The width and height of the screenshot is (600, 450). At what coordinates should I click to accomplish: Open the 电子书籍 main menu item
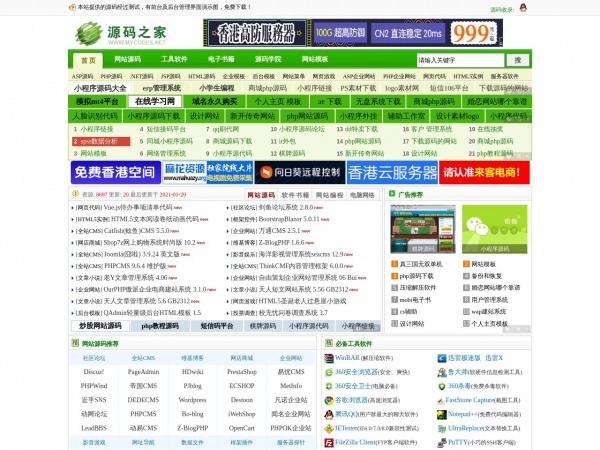(221, 59)
